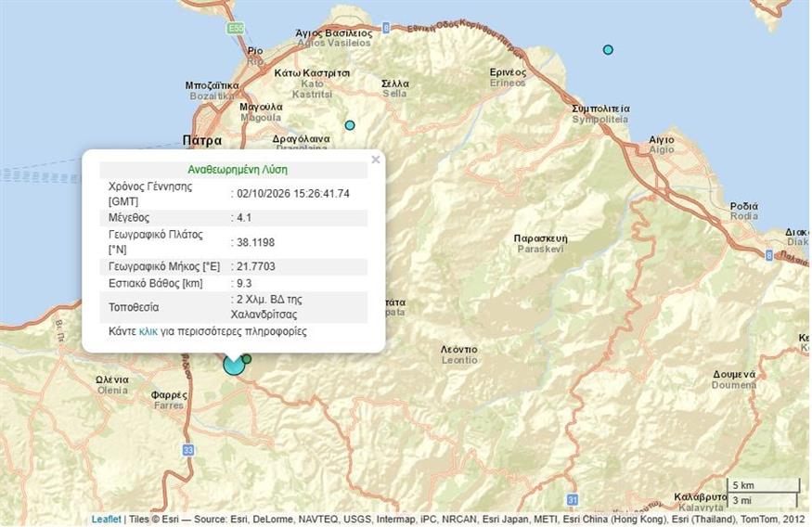This screenshot has width=812, height=527.
Task: Click the focal depth value 9.3
Action: pos(244,283)
